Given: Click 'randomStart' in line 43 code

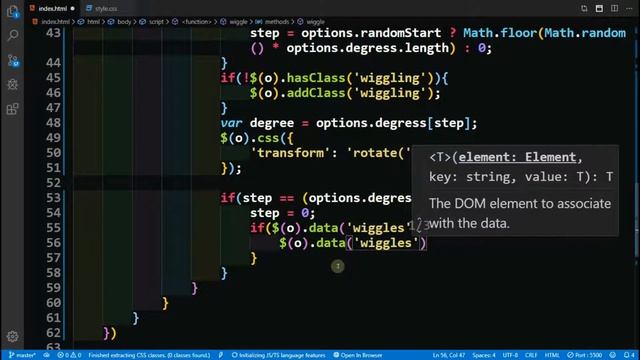Looking at the screenshot, I should [401, 33].
